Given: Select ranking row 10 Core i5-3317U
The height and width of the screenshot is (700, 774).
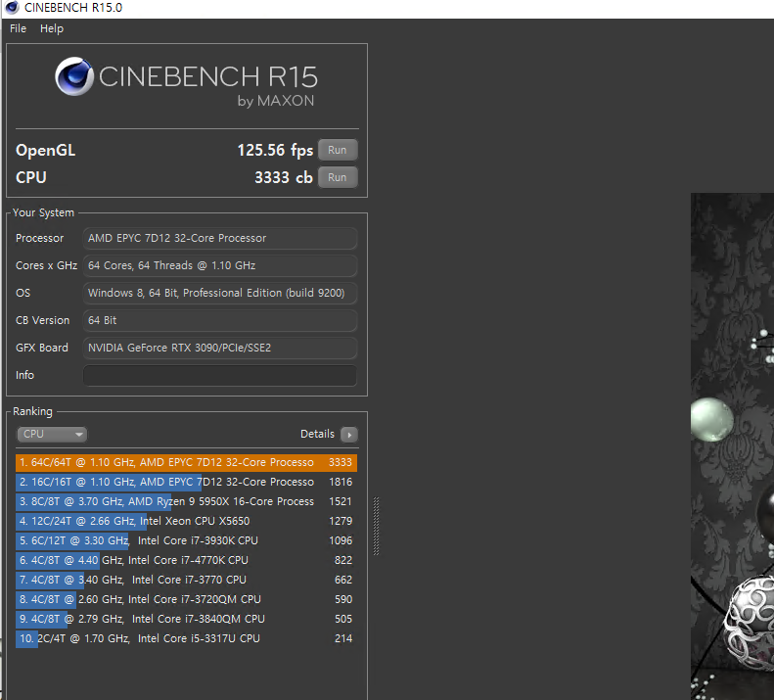Looking at the screenshot, I should (x=186, y=638).
